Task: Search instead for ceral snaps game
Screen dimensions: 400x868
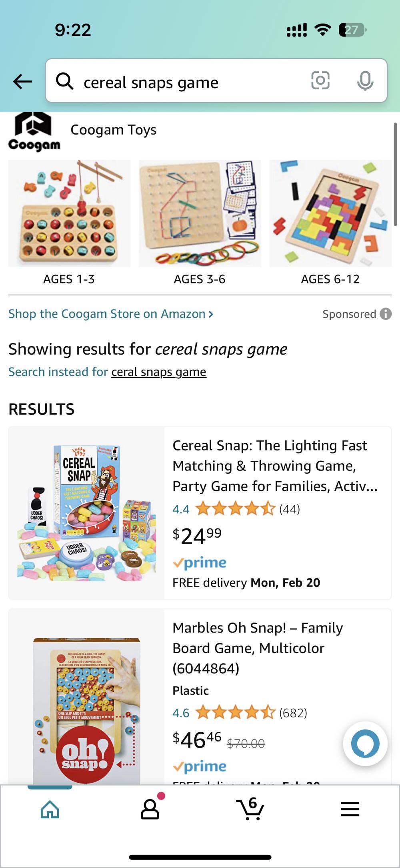Action: [x=158, y=372]
